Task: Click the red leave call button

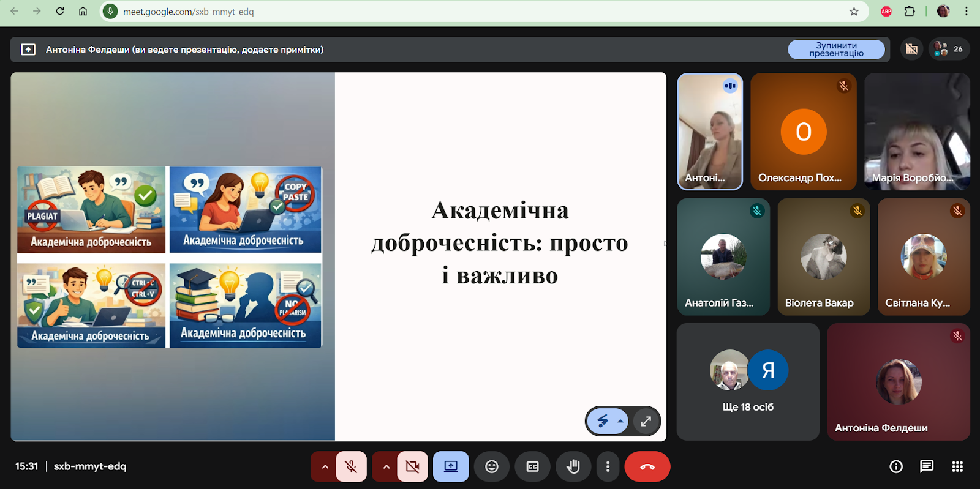Action: [x=647, y=466]
